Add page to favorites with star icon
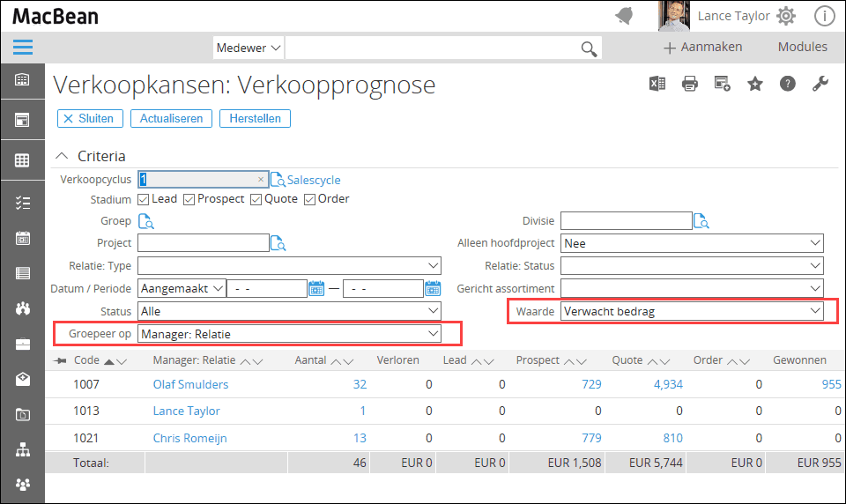 point(755,84)
